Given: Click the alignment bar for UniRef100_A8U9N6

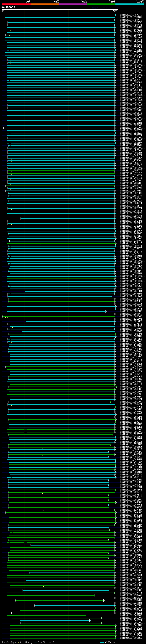Looking at the screenshot, I should coord(56,311).
